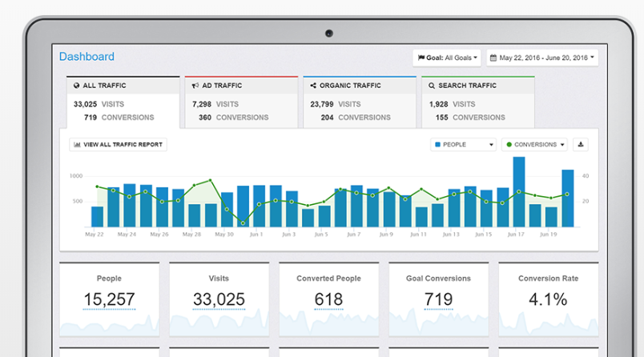This screenshot has height=357, width=644.
Task: Click the bar chart icon in report button
Action: click(77, 145)
